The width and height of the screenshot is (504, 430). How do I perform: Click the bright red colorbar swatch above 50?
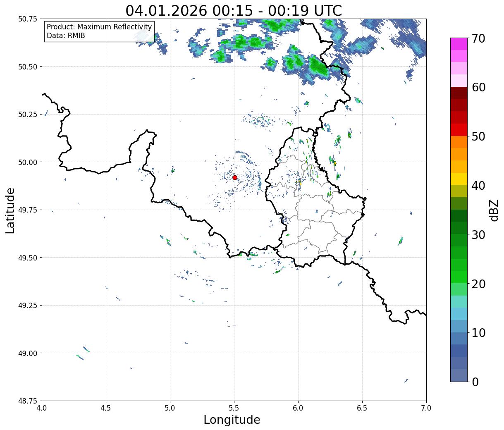tap(459, 130)
